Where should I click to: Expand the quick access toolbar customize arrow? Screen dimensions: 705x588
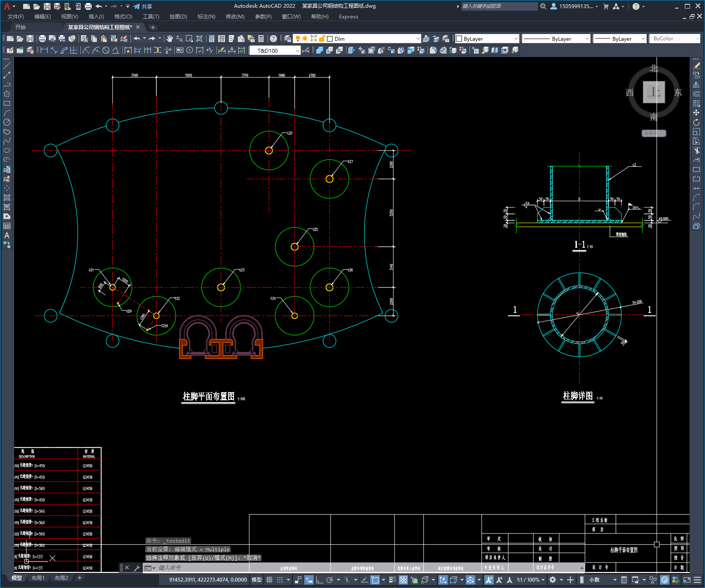point(128,6)
